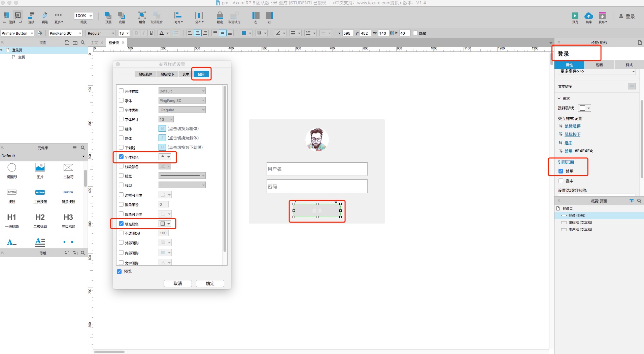Check 选中 in the inspector panel
The height and width of the screenshot is (354, 644).
561,181
